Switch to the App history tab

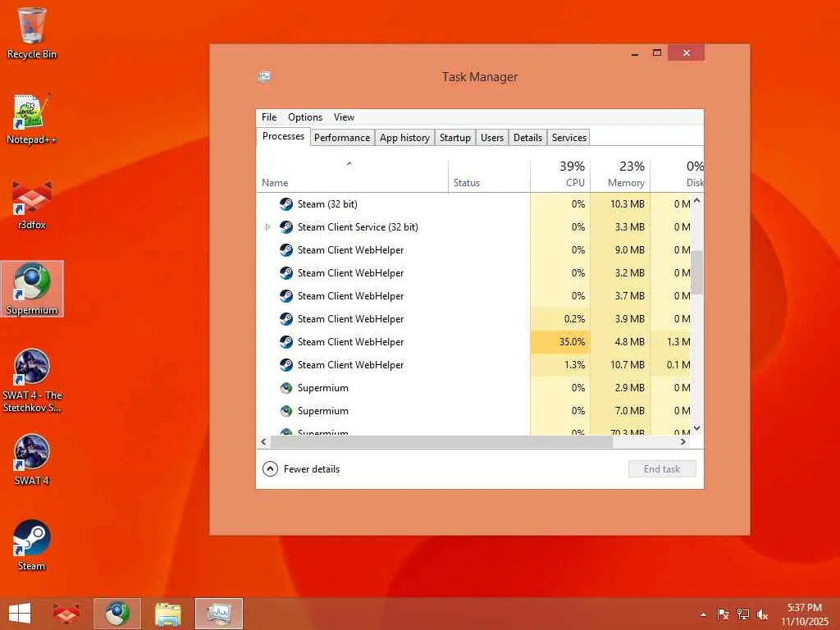click(404, 138)
